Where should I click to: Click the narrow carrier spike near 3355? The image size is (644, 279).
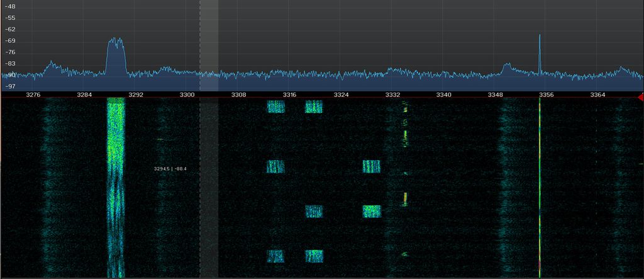click(540, 38)
